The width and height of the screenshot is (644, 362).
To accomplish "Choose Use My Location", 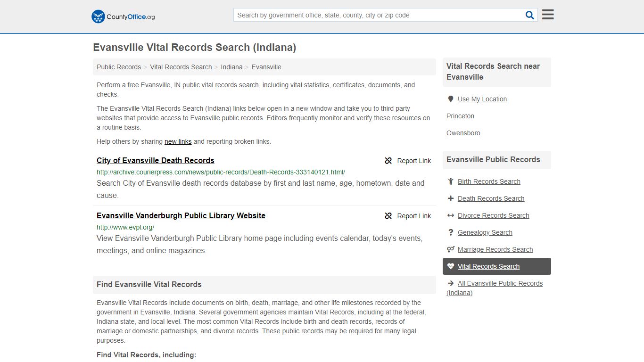I will click(x=482, y=99).
